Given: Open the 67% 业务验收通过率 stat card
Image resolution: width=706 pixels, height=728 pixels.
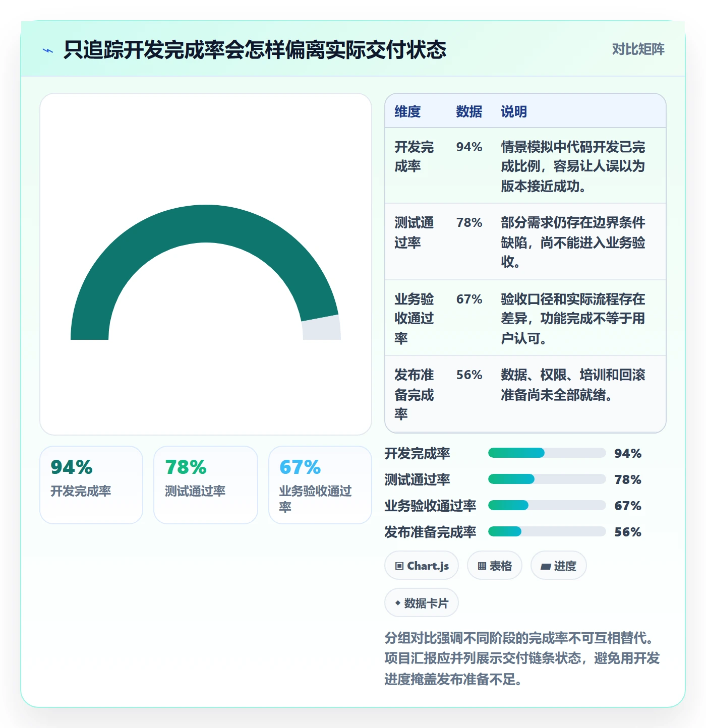Looking at the screenshot, I should [x=320, y=485].
